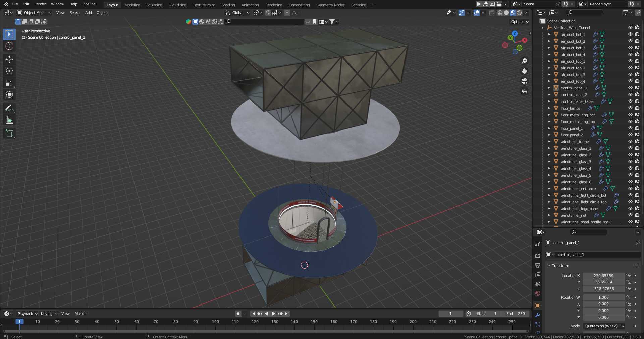Select the Annotate tool

pyautogui.click(x=9, y=108)
